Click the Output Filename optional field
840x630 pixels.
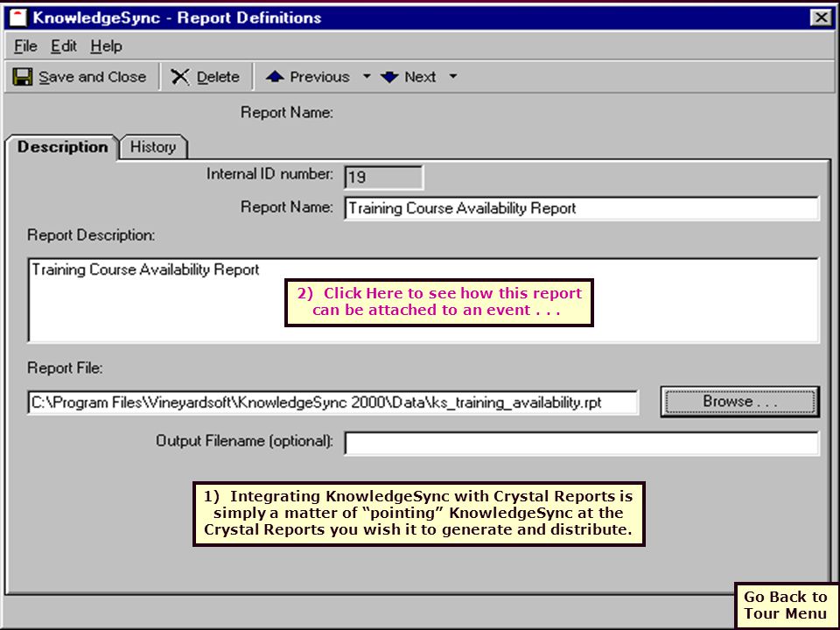pyautogui.click(x=581, y=443)
